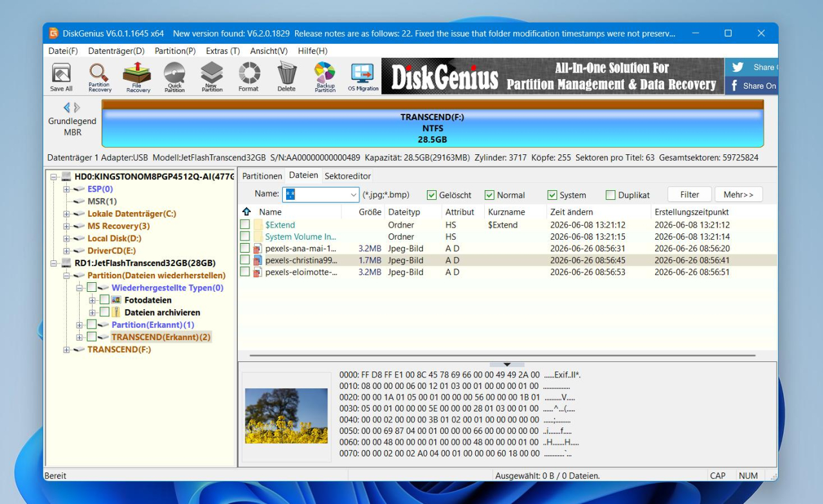The height and width of the screenshot is (504, 823).
Task: Click the $Extend folder icon
Action: coord(258,225)
